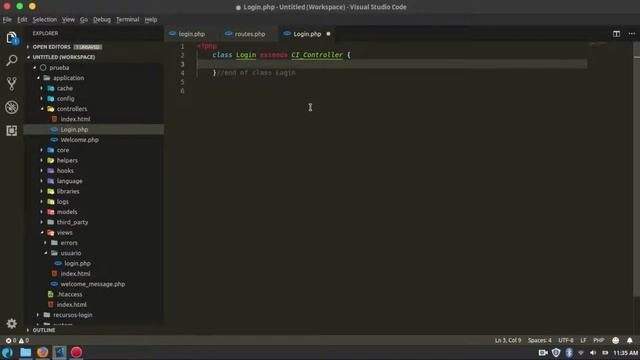Change indentation via Spaces: 4
This screenshot has width=640, height=360.
tap(539, 340)
